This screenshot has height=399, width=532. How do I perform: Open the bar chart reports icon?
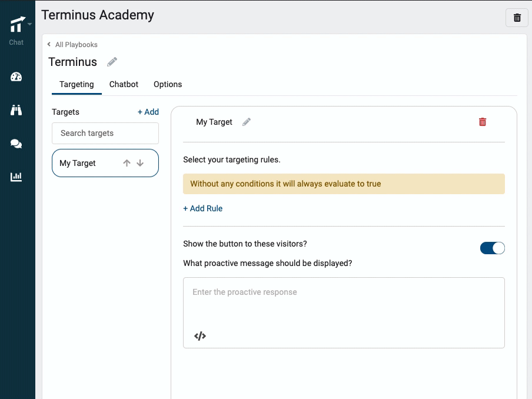tap(16, 177)
